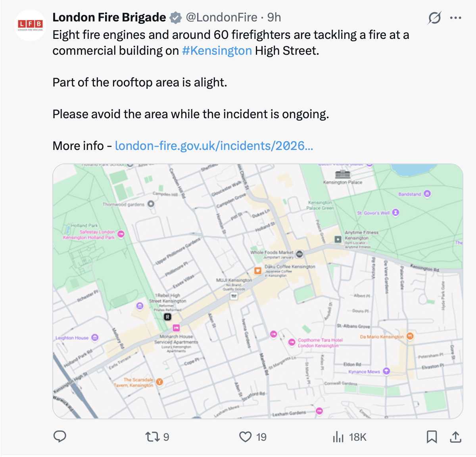
Task: Repost this tweet with the retweet icon
Action: pos(152,437)
